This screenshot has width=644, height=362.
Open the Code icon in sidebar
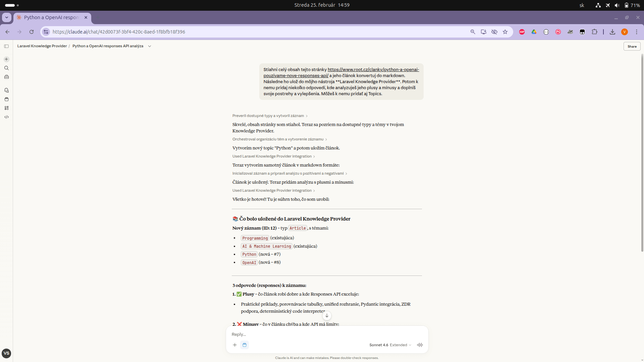[x=6, y=117]
